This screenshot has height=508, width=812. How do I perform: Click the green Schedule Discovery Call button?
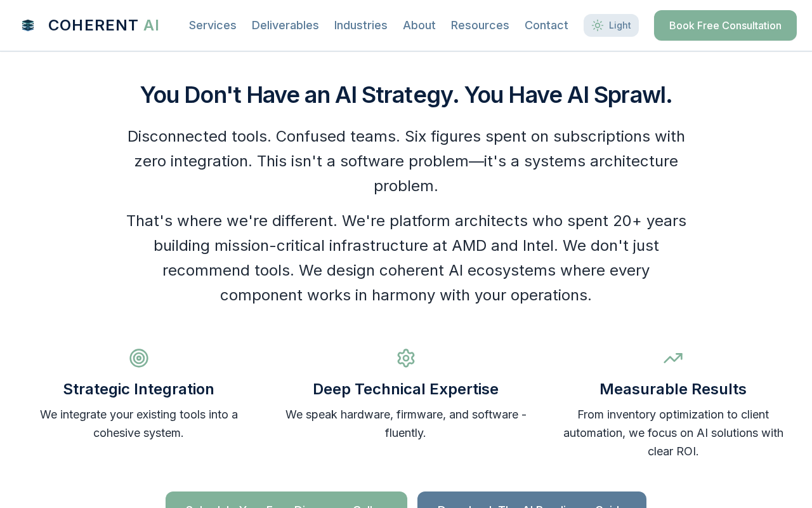pyautogui.click(x=286, y=500)
